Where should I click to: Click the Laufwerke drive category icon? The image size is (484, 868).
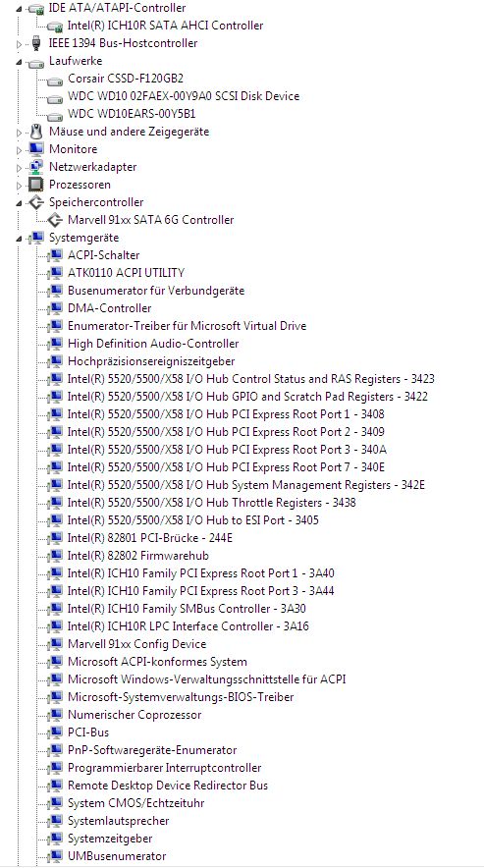pos(36,62)
